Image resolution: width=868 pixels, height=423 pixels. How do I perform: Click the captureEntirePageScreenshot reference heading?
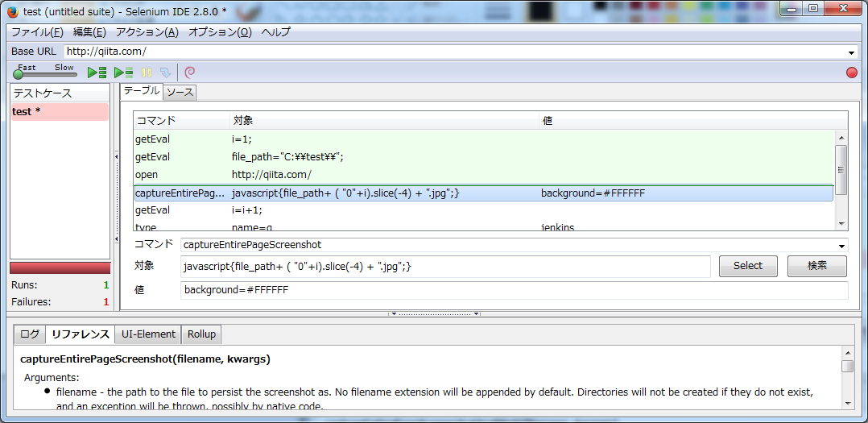[145, 359]
